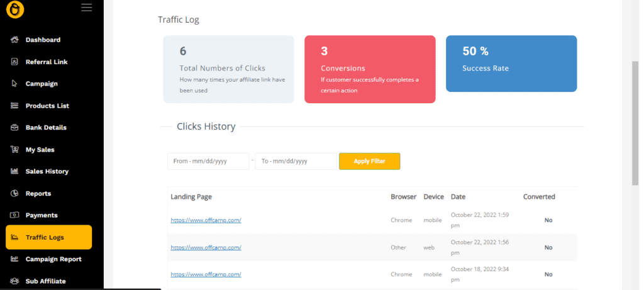Open the Sales History menu item

[47, 171]
